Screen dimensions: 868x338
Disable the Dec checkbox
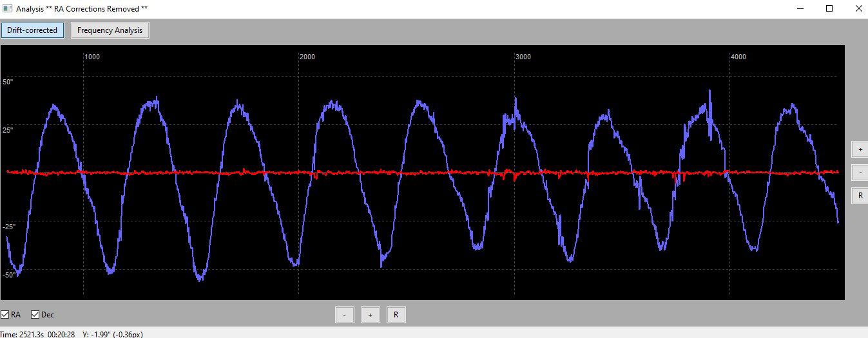(35, 315)
